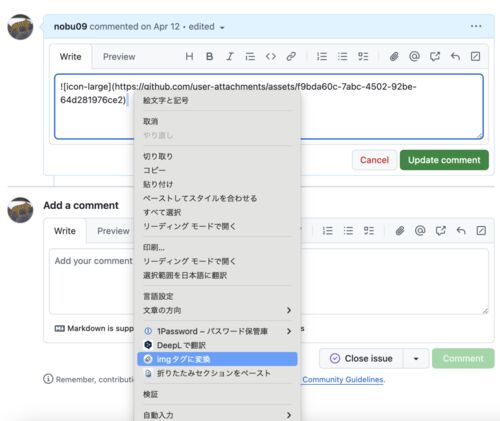500x421 pixels.
Task: Choose DeepLで翻訳 from the context menu
Action: [217, 345]
